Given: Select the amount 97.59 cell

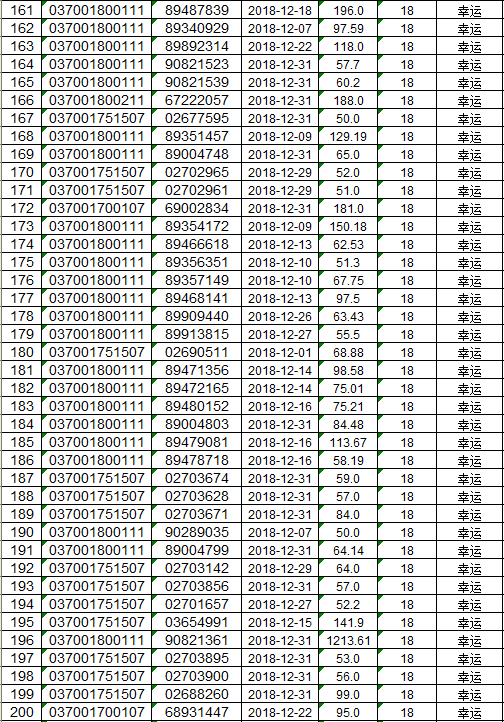Looking at the screenshot, I should [x=348, y=28].
